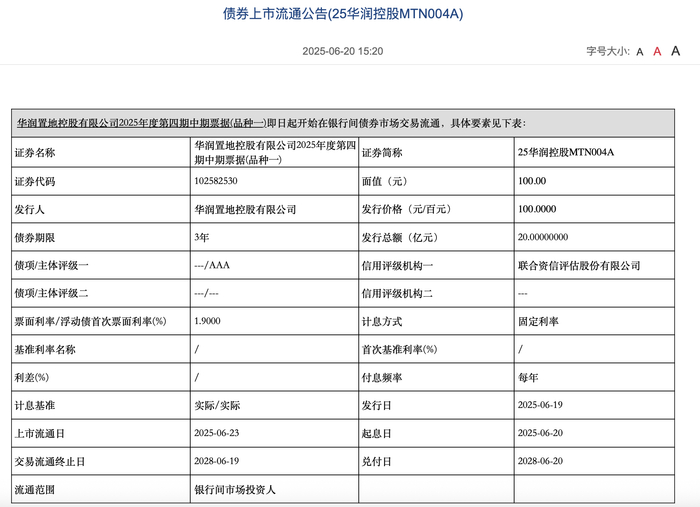The image size is (700, 507).
Task: Select the smallest font size A
Action: point(640,52)
